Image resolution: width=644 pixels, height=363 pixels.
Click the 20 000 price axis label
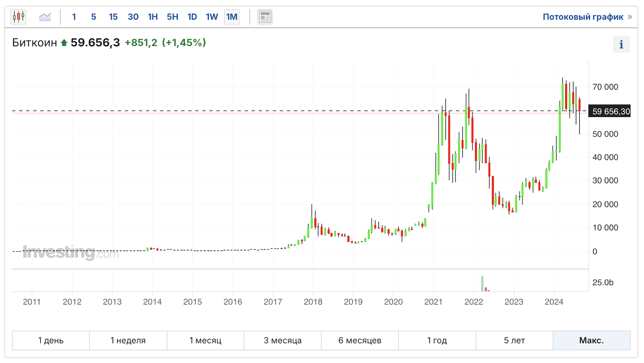click(x=605, y=204)
